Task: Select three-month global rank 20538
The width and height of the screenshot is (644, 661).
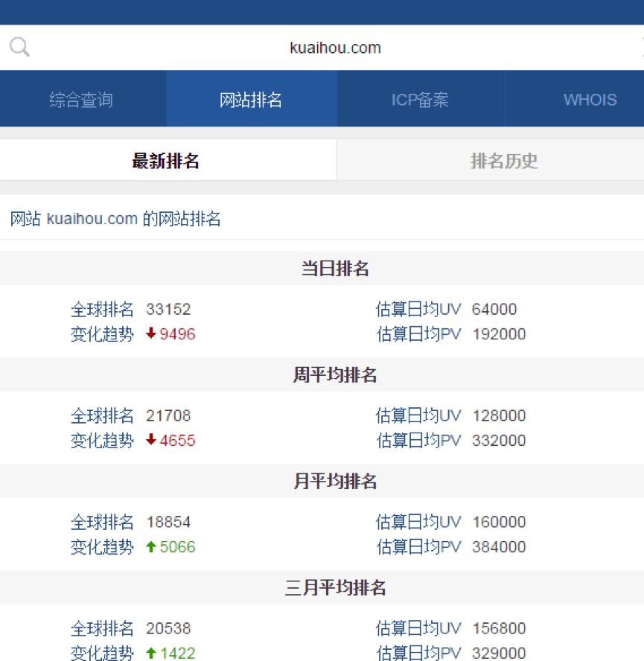Action: 168,628
